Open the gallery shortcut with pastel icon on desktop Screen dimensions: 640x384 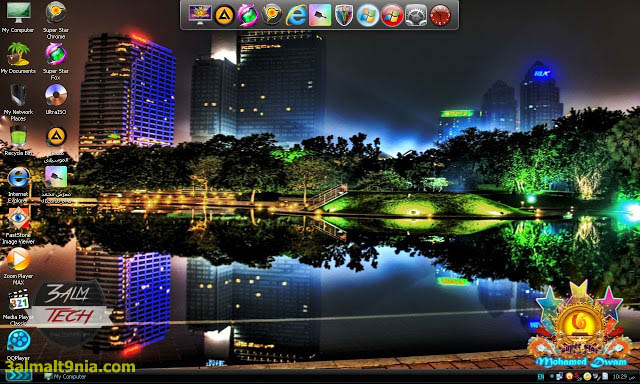tap(56, 185)
